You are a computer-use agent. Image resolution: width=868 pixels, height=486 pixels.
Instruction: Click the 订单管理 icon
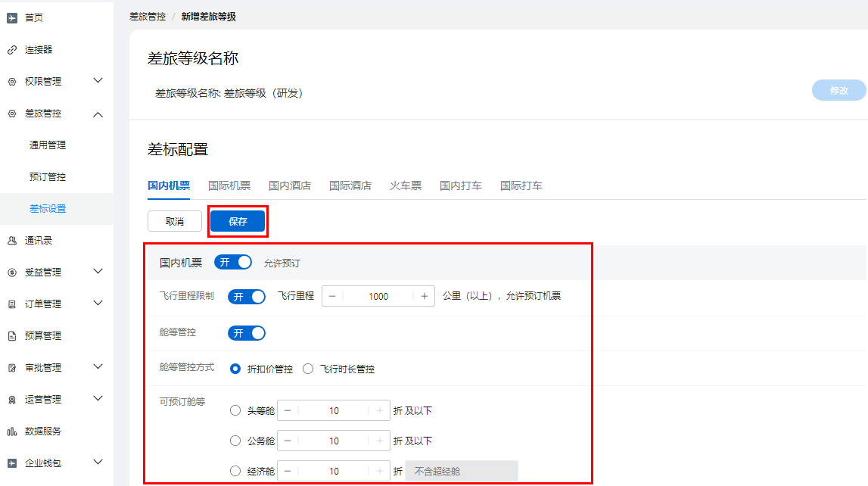pyautogui.click(x=11, y=304)
